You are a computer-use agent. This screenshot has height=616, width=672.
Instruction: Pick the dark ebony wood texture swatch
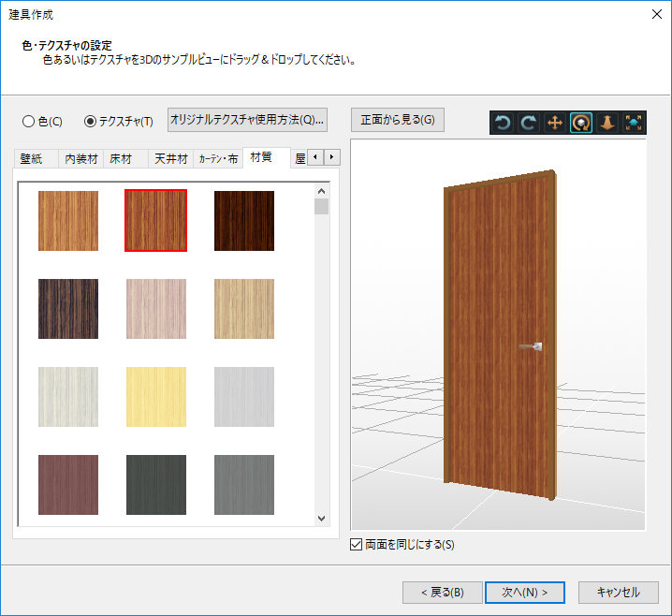[x=68, y=309]
